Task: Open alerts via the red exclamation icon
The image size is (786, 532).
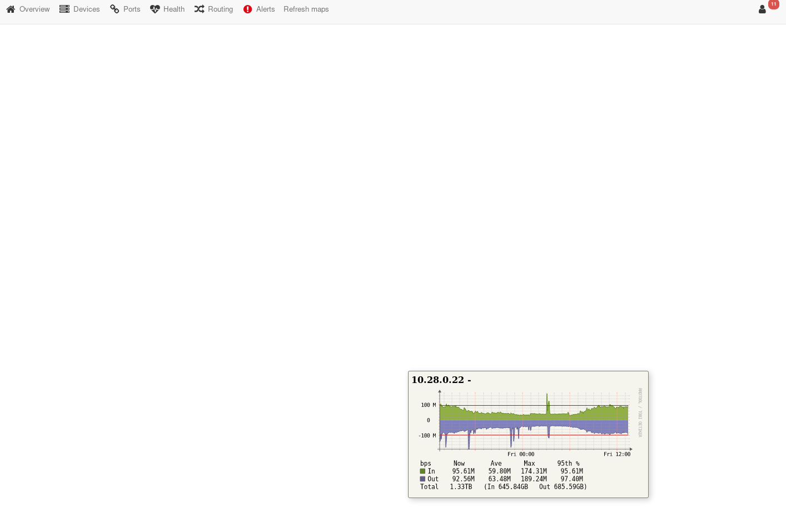Action: [247, 9]
